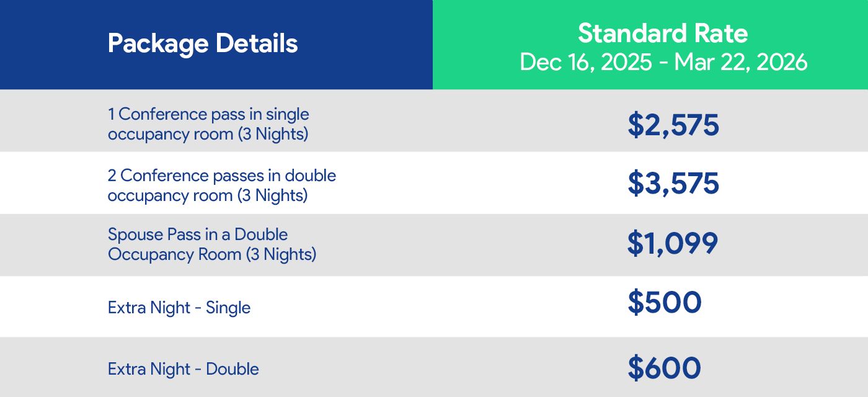Click "(3 Nights)" in the 2 passes row
Screen dimensions: 868x397
[x=273, y=195]
